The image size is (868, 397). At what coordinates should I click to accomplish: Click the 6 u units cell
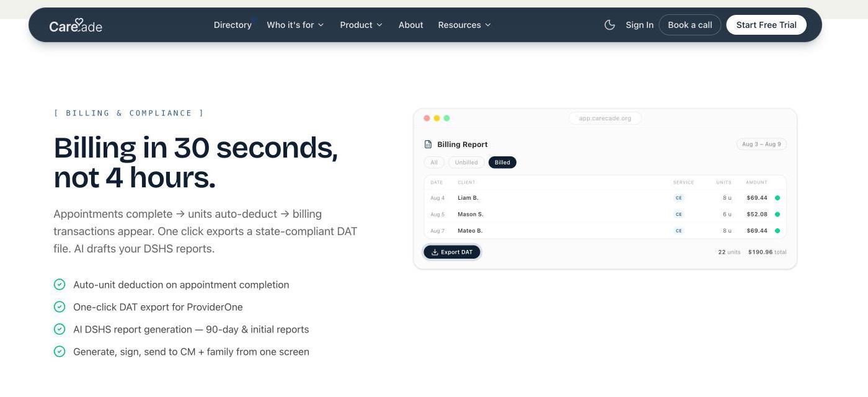(x=727, y=214)
